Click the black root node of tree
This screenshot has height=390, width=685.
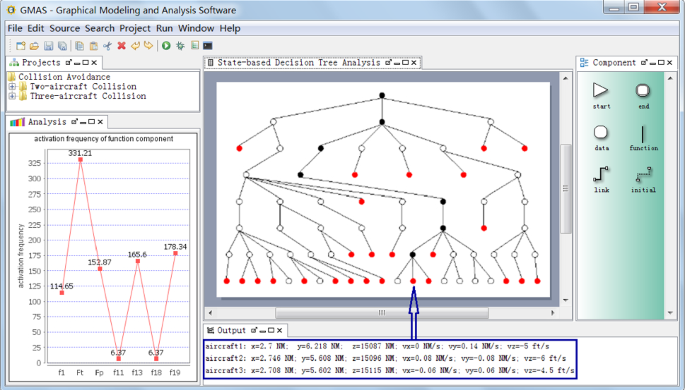[382, 95]
